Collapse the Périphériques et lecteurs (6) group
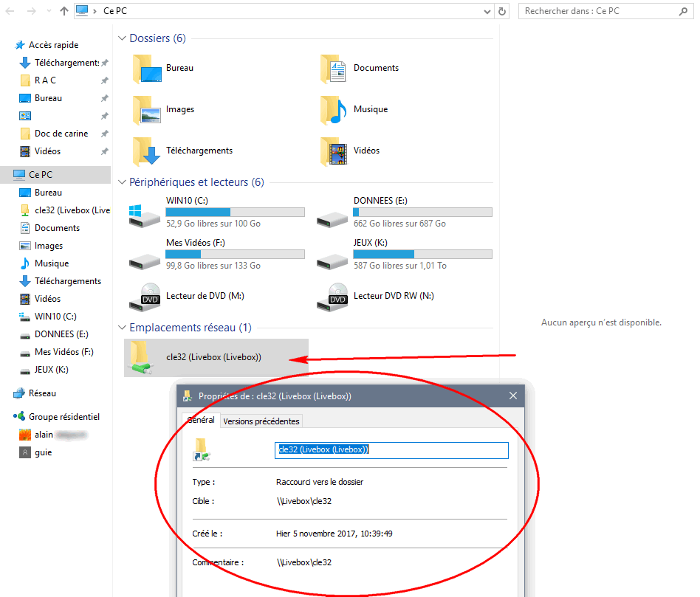This screenshot has width=700, height=597. click(x=122, y=182)
